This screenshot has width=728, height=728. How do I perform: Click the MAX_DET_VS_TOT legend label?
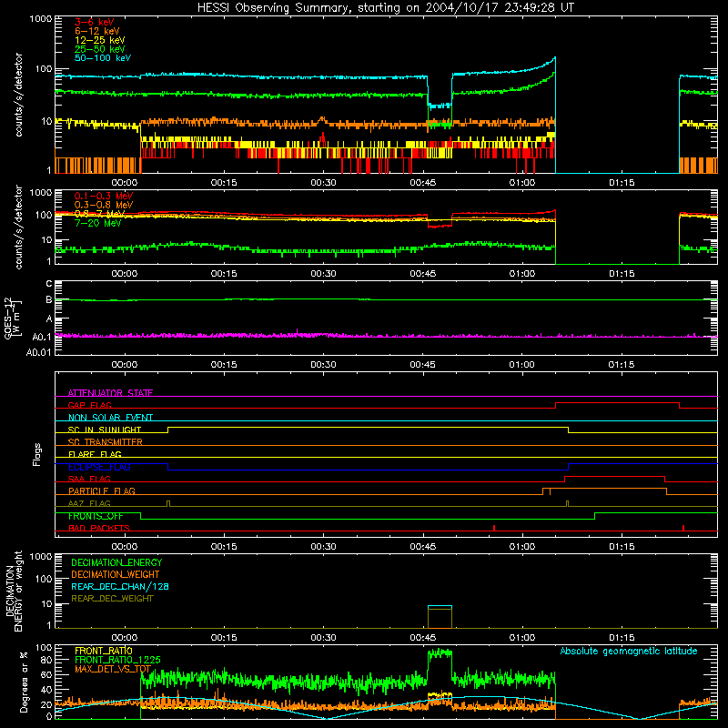click(x=113, y=669)
